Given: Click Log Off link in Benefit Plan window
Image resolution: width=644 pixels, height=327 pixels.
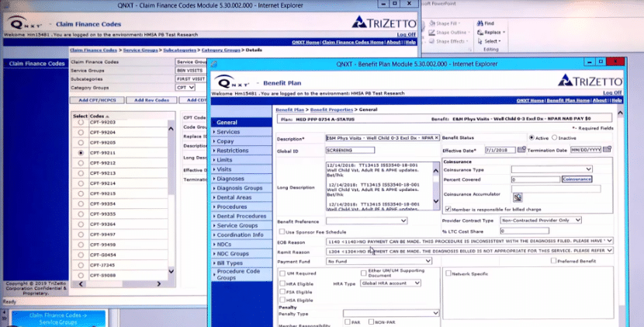Looking at the screenshot, I should pyautogui.click(x=612, y=92).
